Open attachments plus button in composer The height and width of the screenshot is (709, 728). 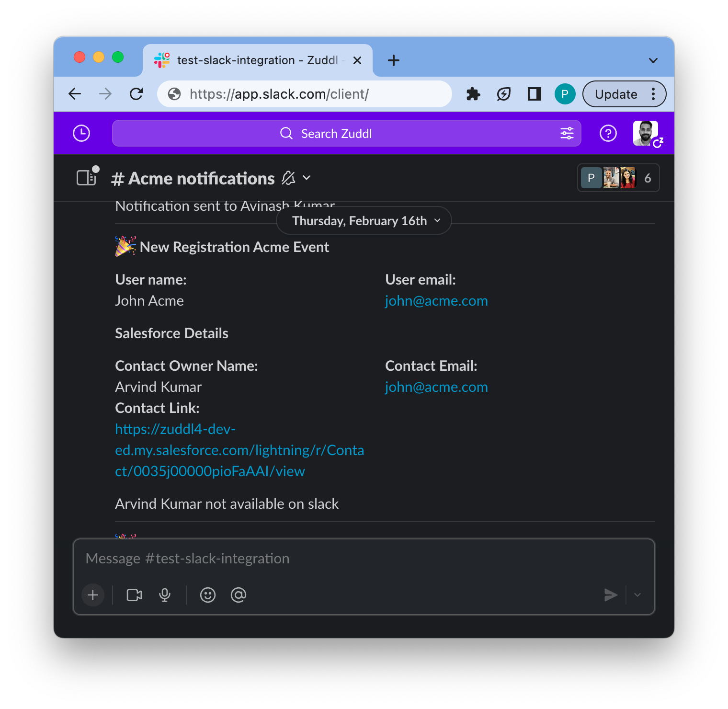(x=93, y=595)
